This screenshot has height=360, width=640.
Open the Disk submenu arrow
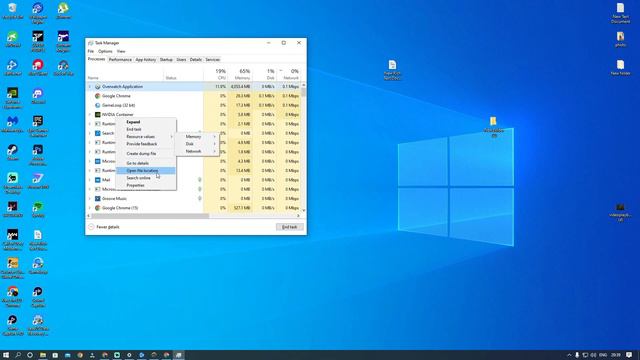pos(215,144)
